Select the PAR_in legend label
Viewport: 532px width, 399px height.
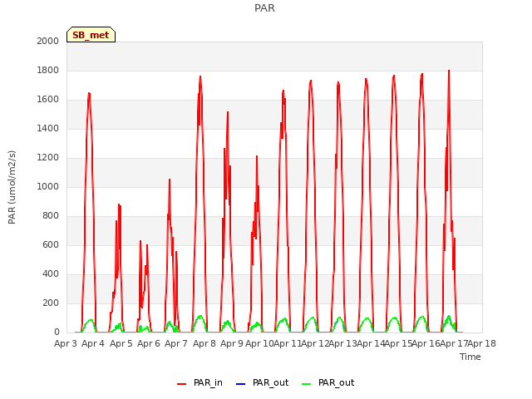pos(208,382)
